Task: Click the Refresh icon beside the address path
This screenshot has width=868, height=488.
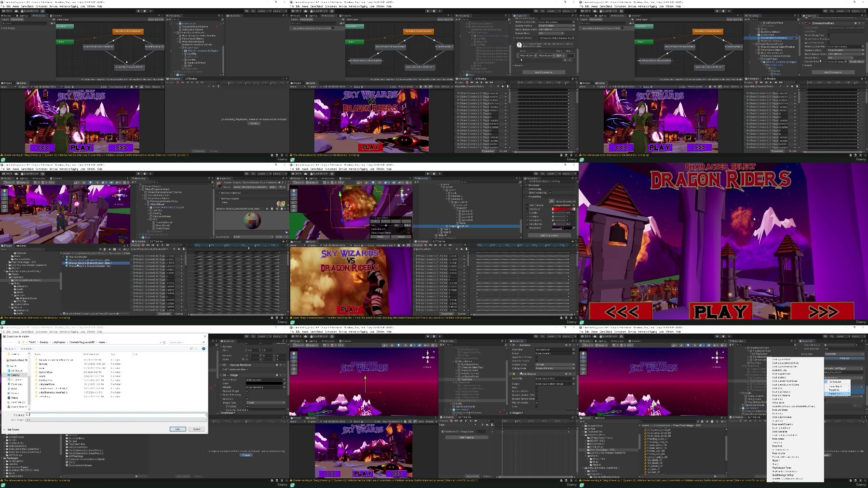Action: tap(164, 342)
